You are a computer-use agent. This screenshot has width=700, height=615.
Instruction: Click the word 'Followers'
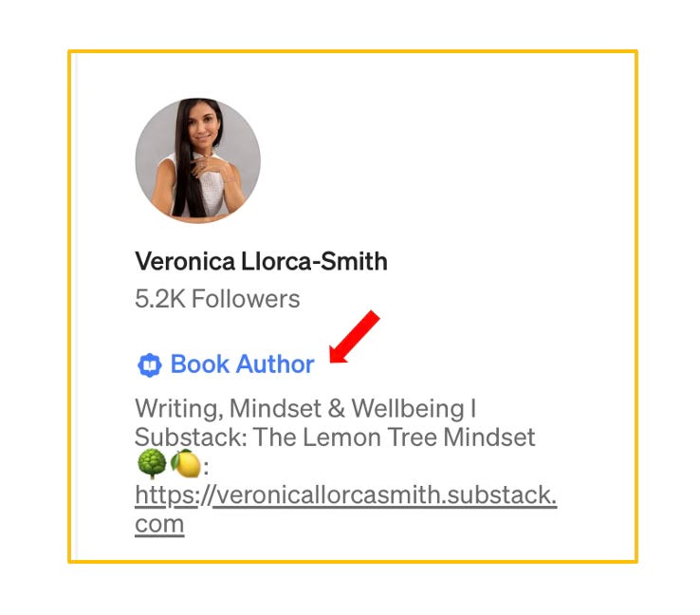[x=246, y=299]
